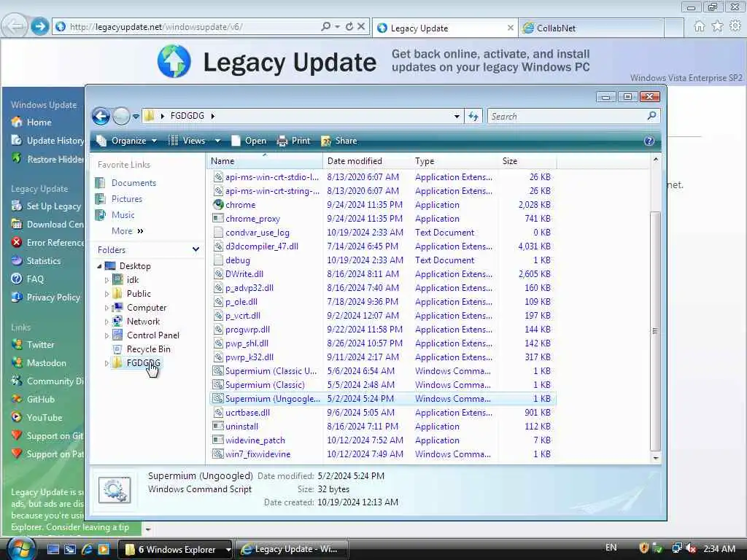Click Print in Explorer toolbar
Viewport: 747px width, 560px height.
pyautogui.click(x=294, y=141)
